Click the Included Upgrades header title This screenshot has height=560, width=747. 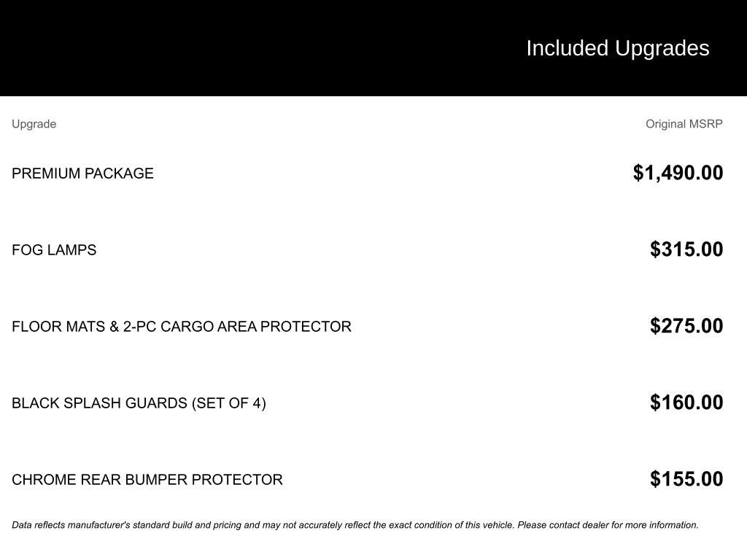point(617,48)
